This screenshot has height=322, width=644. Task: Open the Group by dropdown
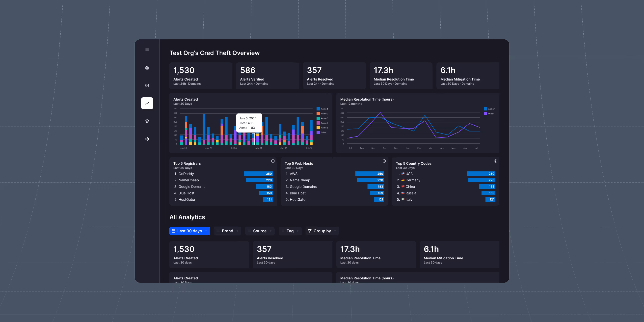tap(322, 231)
